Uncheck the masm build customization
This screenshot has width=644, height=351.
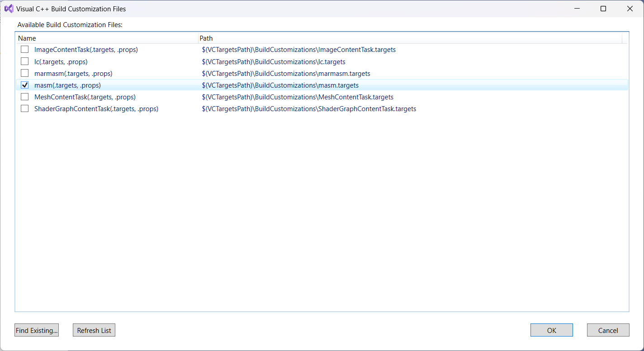click(25, 85)
